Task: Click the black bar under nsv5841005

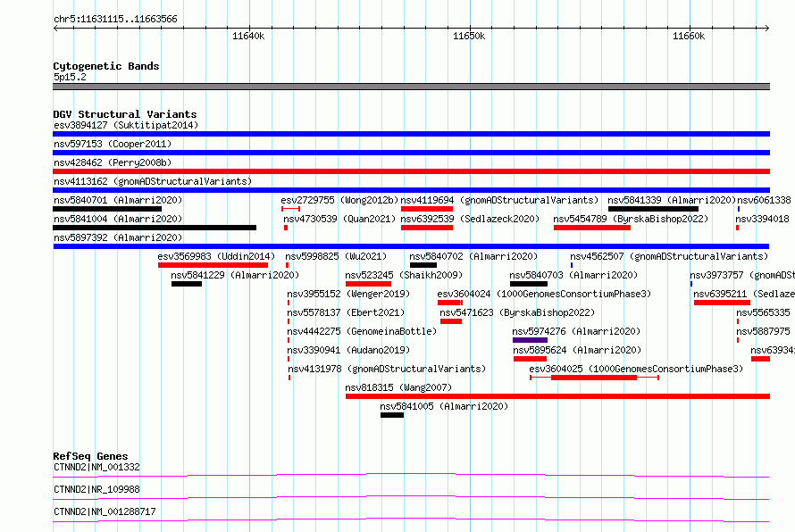Action: 392,415
